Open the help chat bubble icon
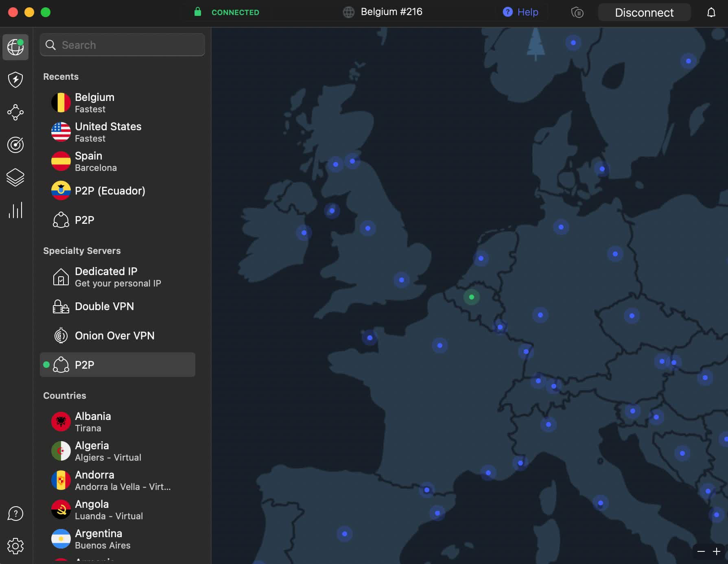 coord(15,514)
